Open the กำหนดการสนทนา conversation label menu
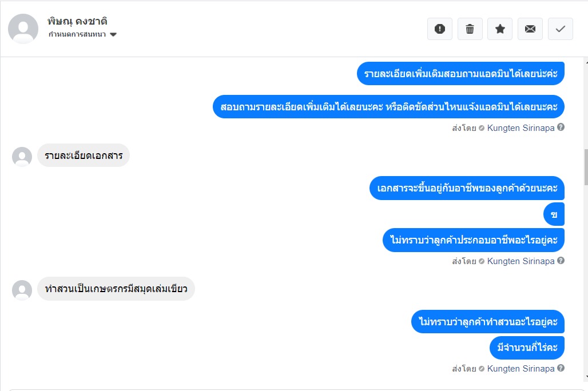The image size is (588, 391). pos(82,34)
